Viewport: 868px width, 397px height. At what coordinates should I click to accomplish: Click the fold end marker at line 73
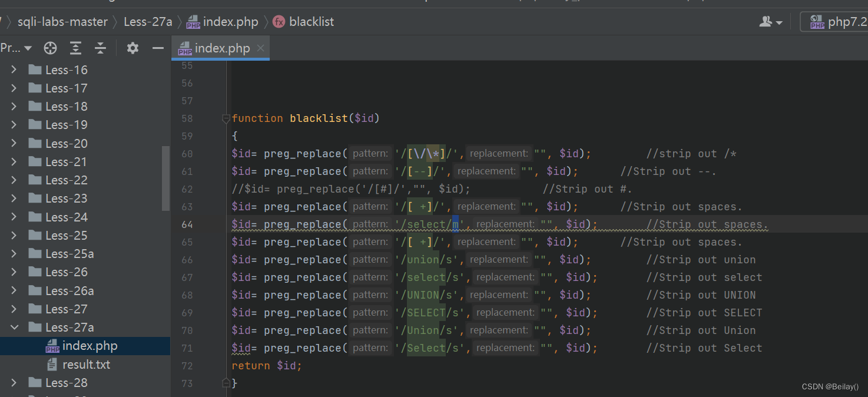(226, 383)
